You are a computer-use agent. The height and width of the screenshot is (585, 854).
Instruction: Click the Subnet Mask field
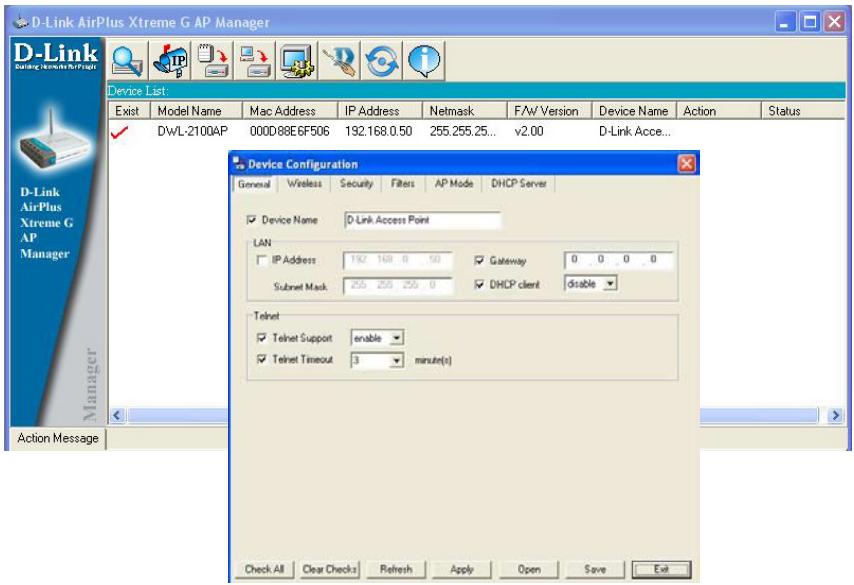tap(398, 285)
